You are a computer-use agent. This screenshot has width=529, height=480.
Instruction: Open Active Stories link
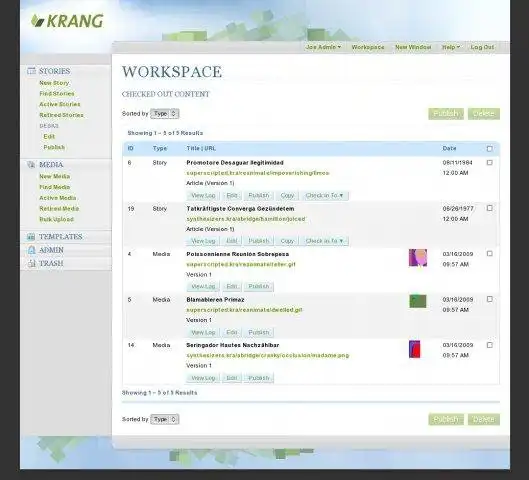coord(60,105)
